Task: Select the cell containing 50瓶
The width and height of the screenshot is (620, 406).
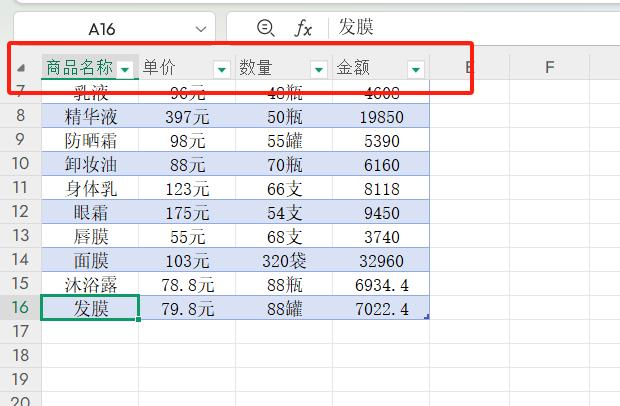Action: tap(284, 116)
